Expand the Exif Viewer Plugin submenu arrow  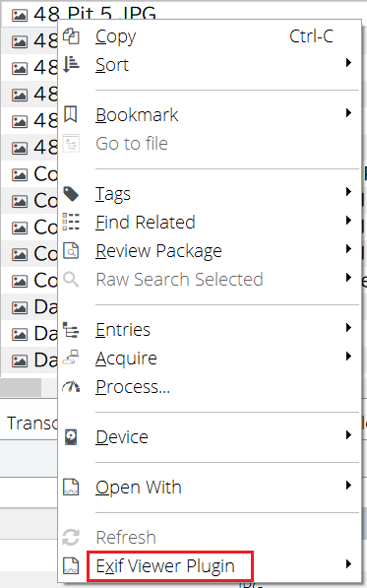pyautogui.click(x=348, y=564)
